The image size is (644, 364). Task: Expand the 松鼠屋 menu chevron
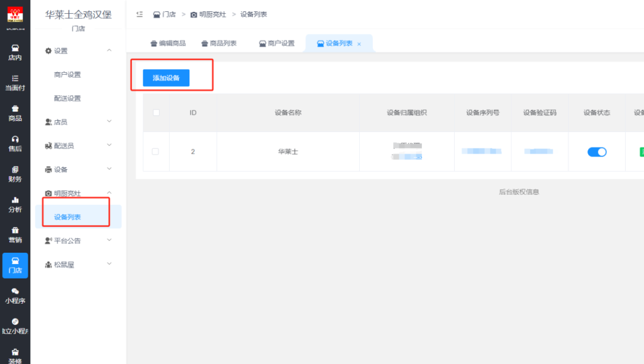(x=109, y=264)
